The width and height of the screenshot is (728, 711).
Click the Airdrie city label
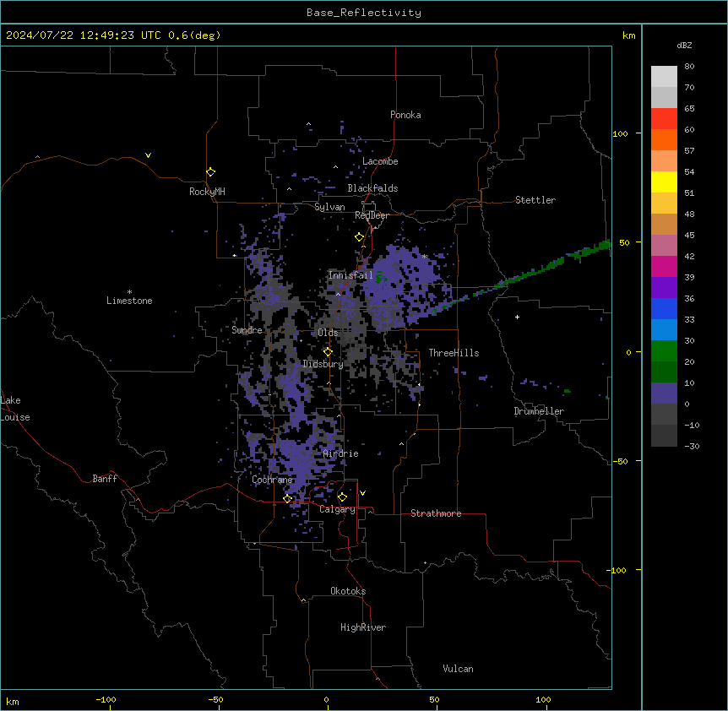coord(340,454)
